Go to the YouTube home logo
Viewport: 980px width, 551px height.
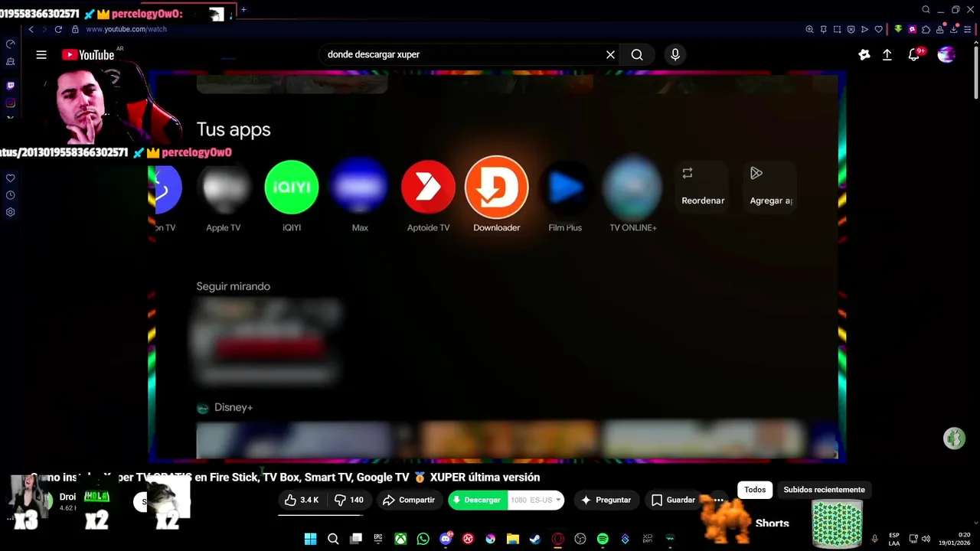(88, 54)
